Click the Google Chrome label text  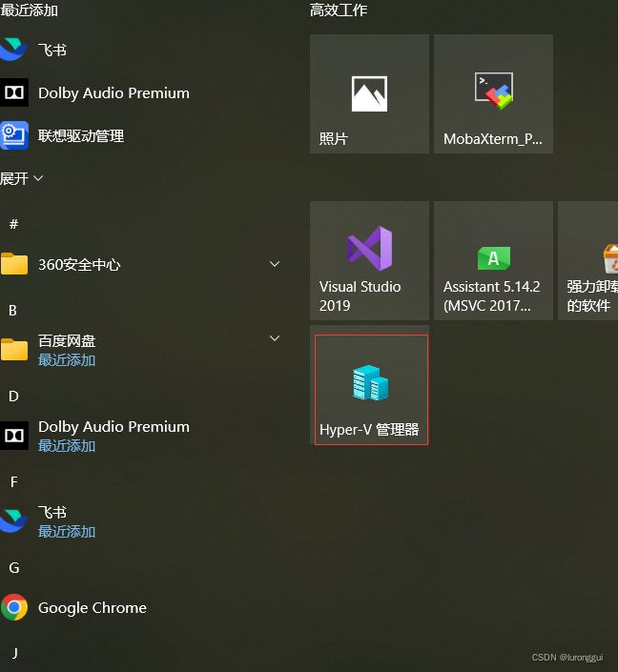93,608
